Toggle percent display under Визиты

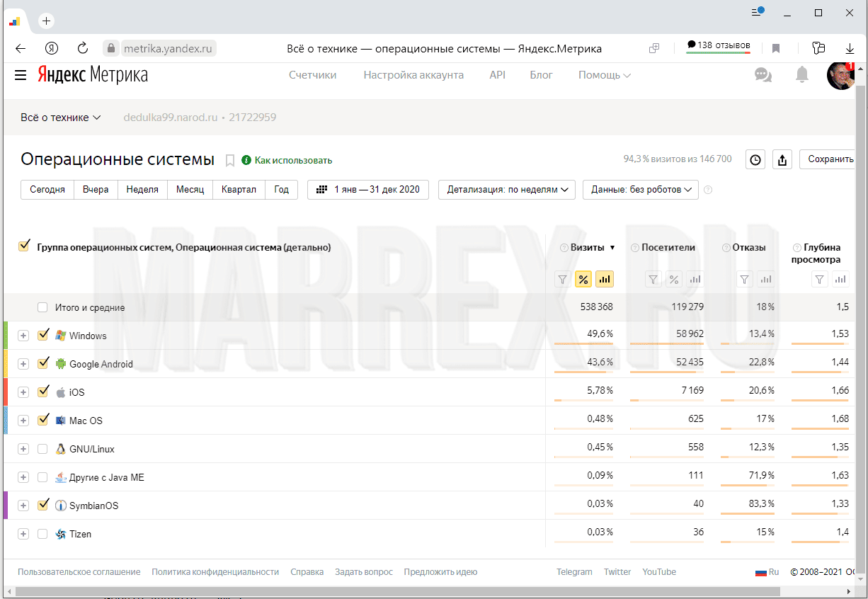click(x=583, y=279)
